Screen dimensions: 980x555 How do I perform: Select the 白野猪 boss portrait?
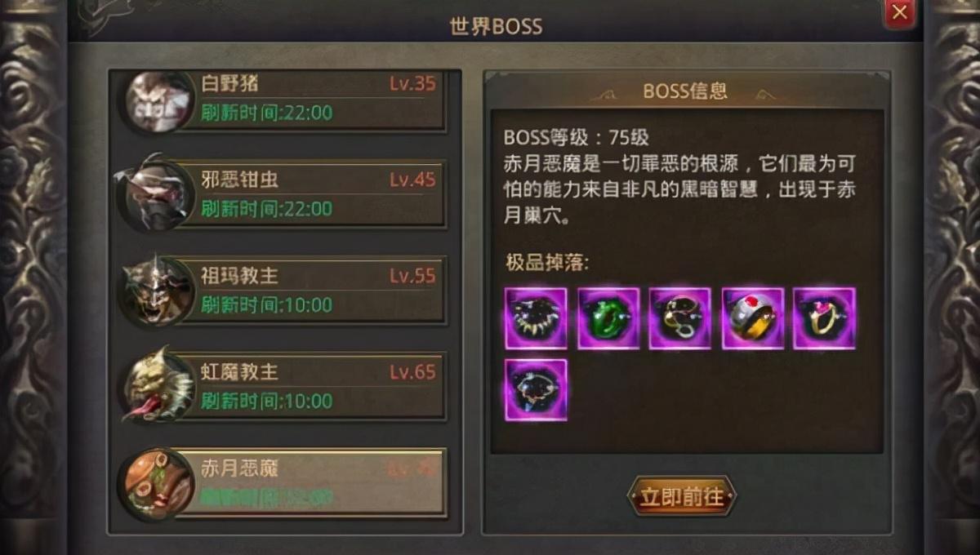coord(158,101)
